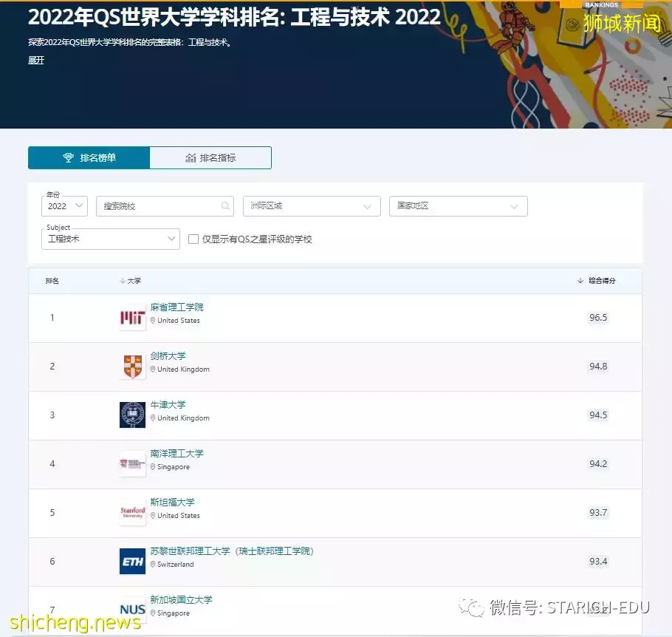Expand the description with 展开 link

point(35,61)
